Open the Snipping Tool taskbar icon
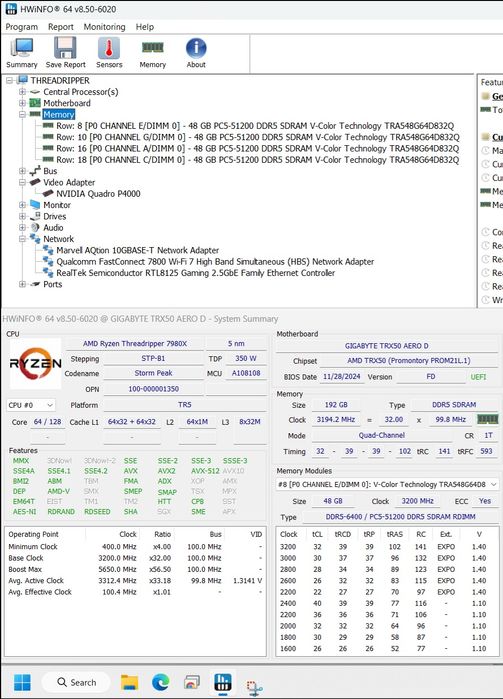503x699 pixels. pos(254,687)
